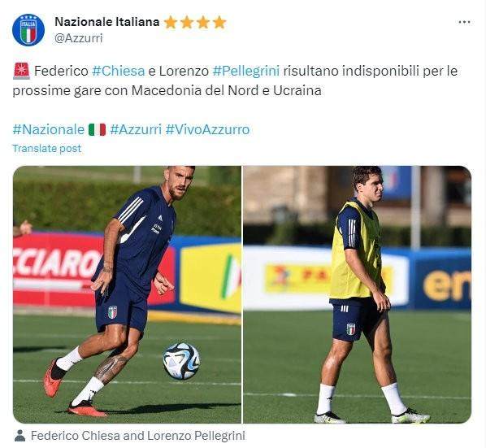Open the right photo with yellow bib player
Viewport: 486px width, 448px height.
pyautogui.click(x=358, y=294)
